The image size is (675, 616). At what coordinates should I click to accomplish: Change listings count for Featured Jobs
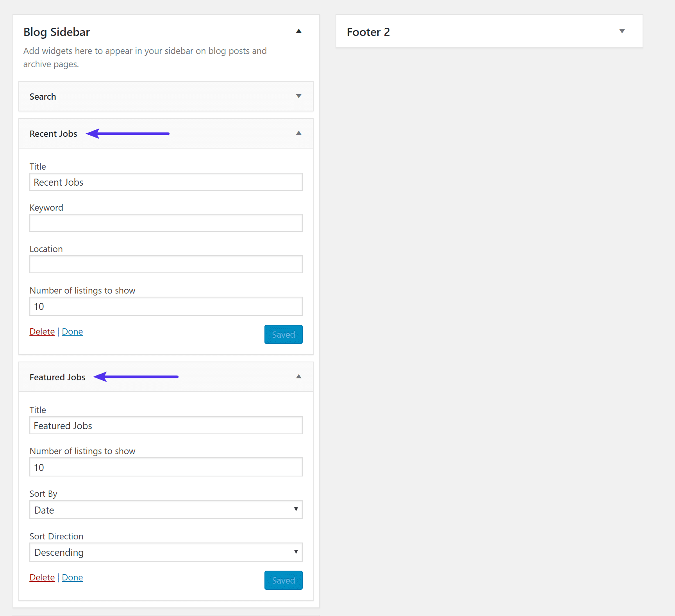(166, 467)
